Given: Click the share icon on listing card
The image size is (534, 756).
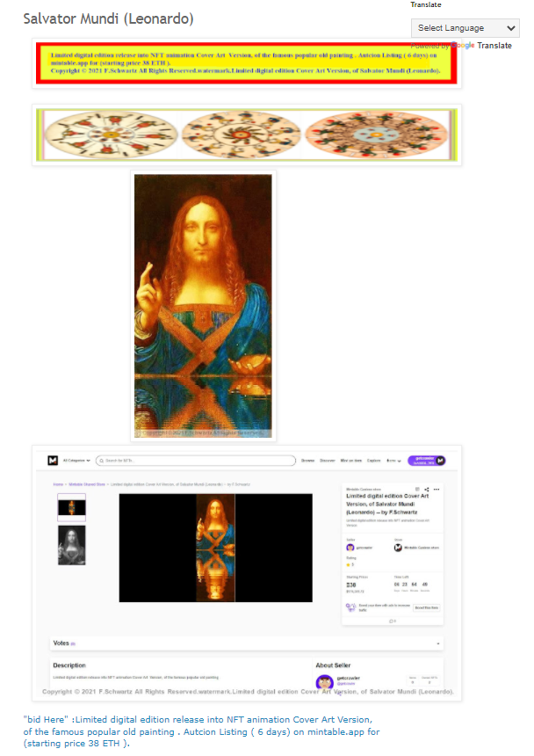Looking at the screenshot, I should point(427,490).
